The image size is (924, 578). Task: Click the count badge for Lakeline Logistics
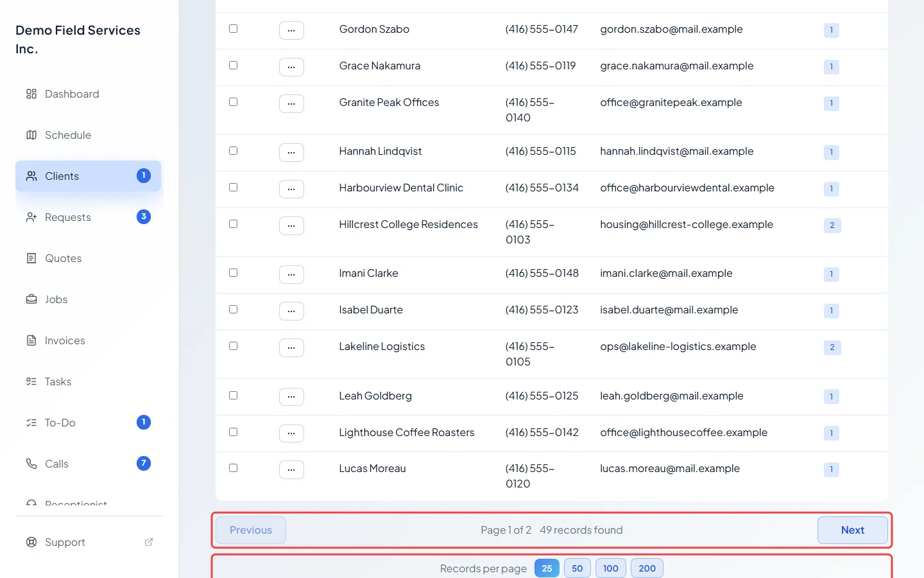pos(832,347)
